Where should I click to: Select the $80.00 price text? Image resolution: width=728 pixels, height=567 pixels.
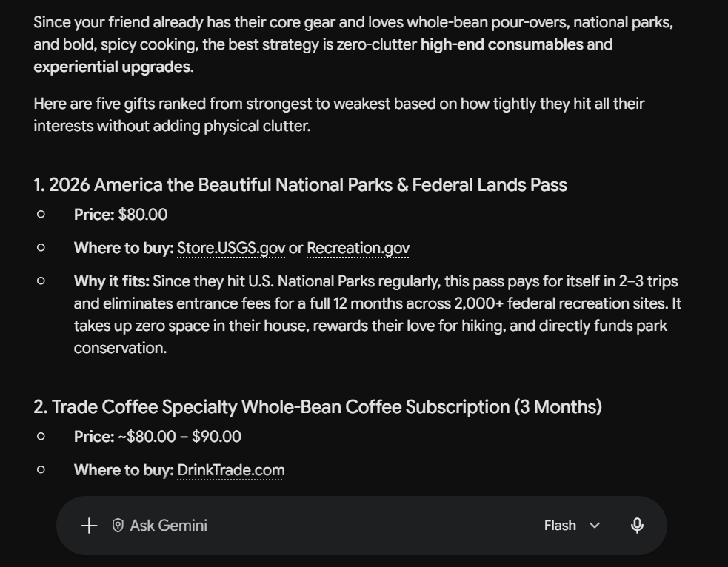[x=143, y=215]
